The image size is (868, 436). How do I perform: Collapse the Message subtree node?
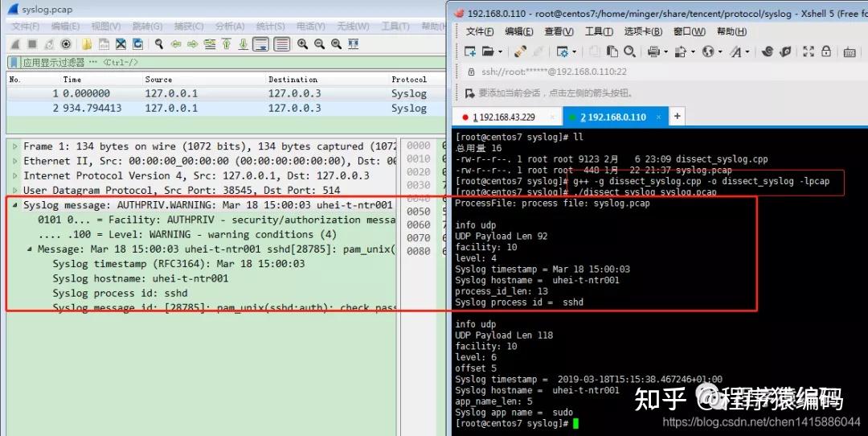tap(30, 249)
